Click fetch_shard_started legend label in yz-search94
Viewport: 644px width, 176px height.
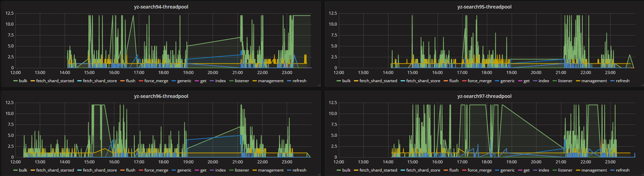tap(55, 81)
